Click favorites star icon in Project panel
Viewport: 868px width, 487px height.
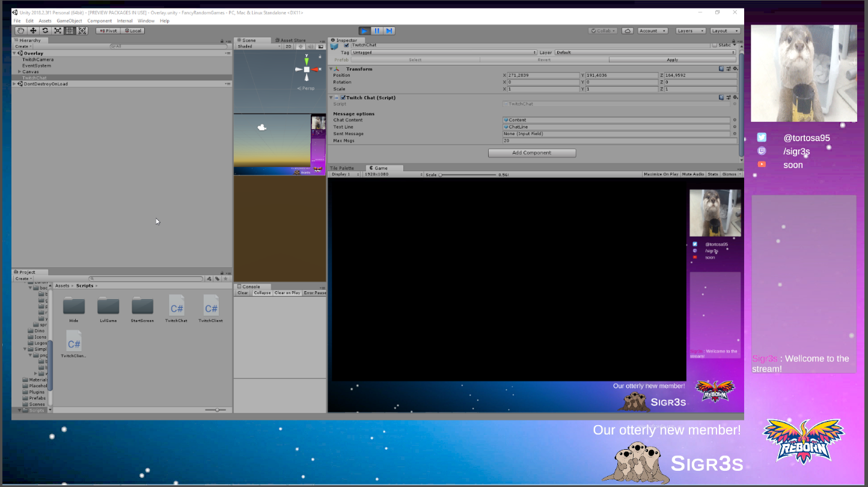tap(225, 279)
